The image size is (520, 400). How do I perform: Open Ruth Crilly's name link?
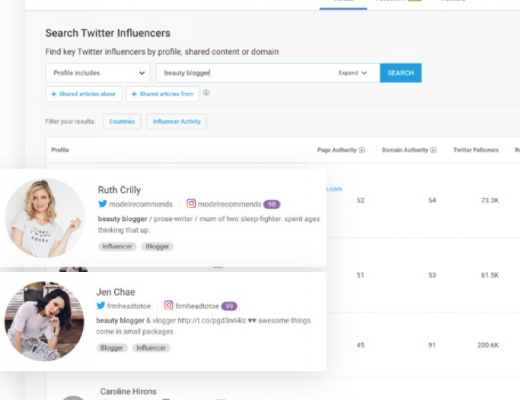point(119,190)
